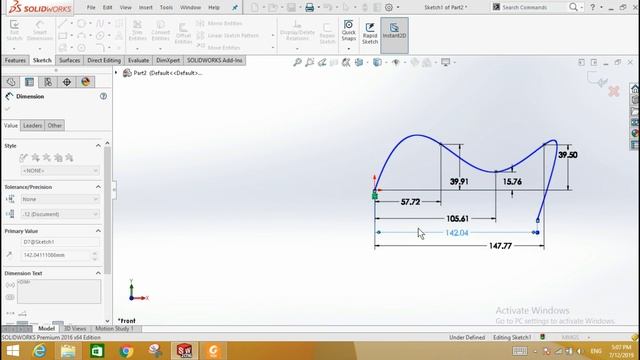Open dropdown arrow under Exit Sketch
Viewport: 640px width, 360px height.
pos(14,49)
